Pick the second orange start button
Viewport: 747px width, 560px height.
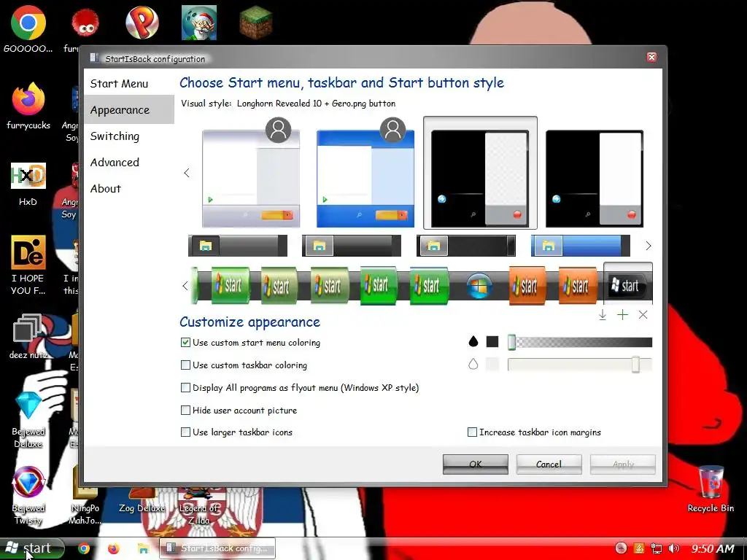578,286
